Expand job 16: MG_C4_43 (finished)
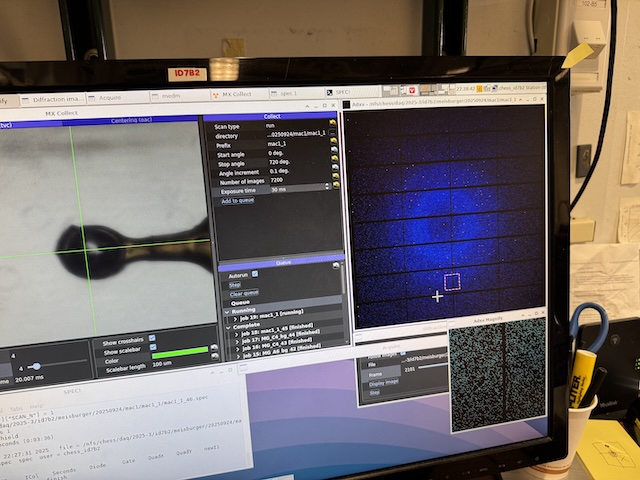 [238, 349]
